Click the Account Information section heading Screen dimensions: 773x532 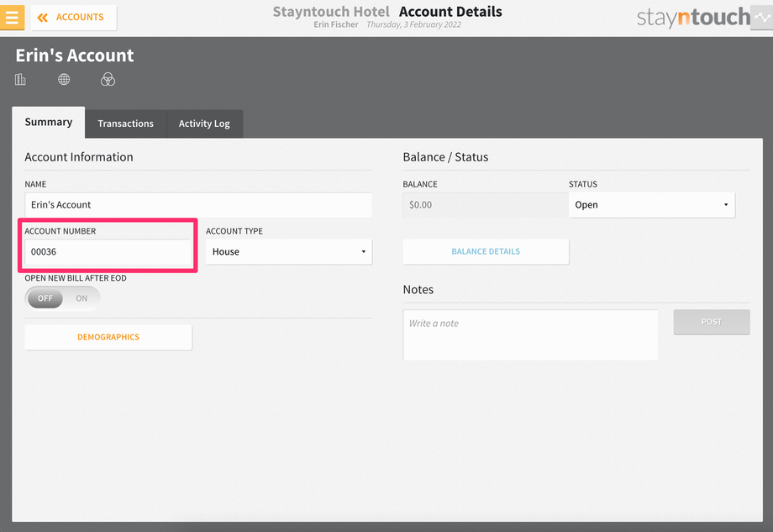pyautogui.click(x=79, y=157)
